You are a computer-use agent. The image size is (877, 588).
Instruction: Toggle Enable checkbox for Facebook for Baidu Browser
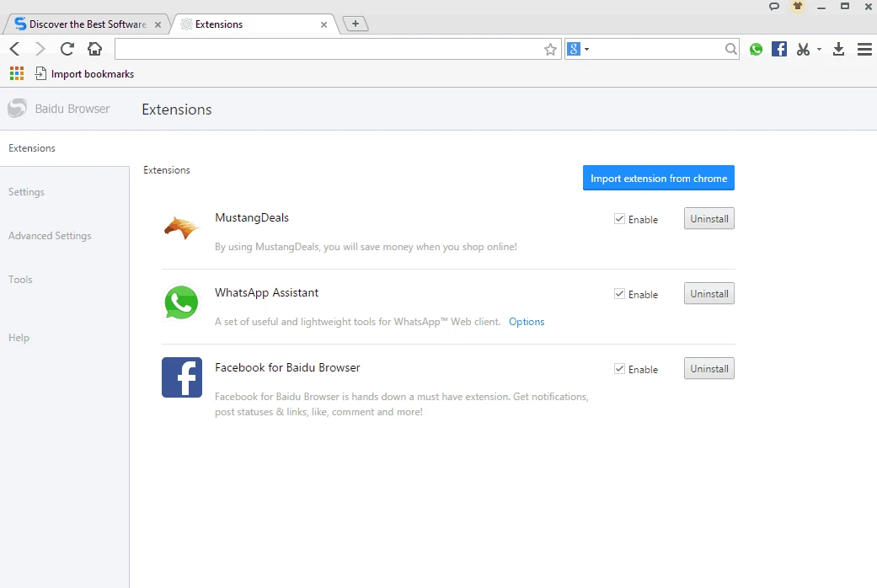pyautogui.click(x=619, y=369)
